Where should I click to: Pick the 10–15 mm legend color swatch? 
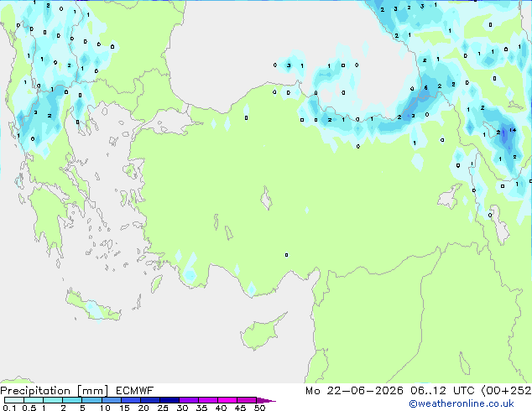(x=111, y=400)
